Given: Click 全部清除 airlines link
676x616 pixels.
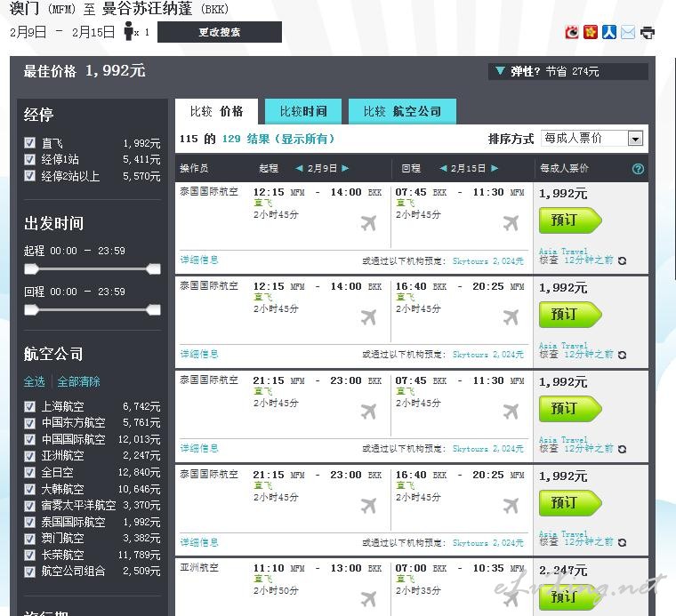Looking at the screenshot, I should (78, 381).
